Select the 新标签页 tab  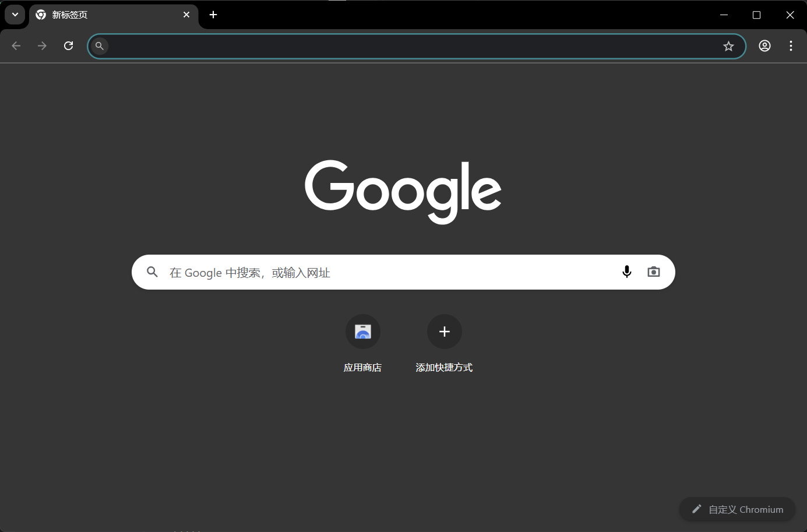(114, 15)
